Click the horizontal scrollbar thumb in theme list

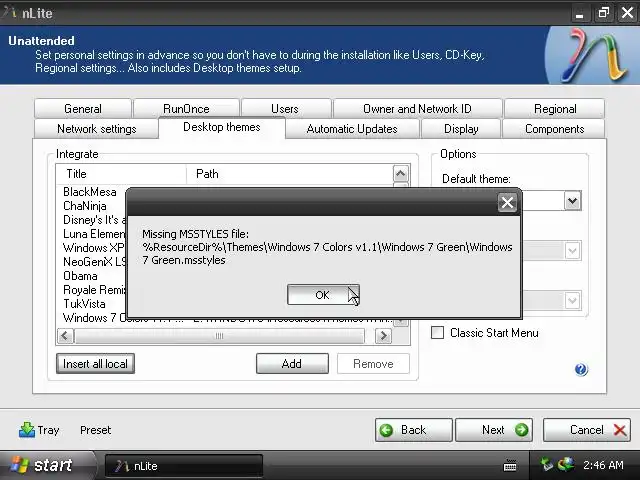(219, 336)
